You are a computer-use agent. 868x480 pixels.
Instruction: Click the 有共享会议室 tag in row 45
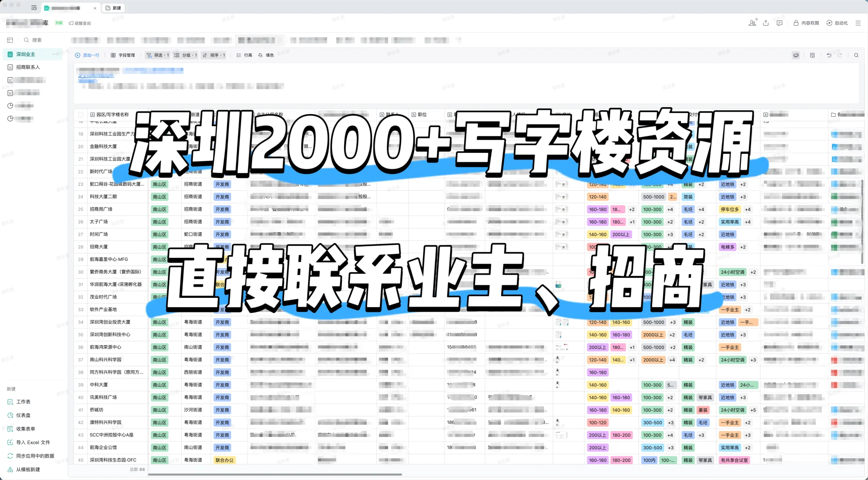click(x=734, y=460)
